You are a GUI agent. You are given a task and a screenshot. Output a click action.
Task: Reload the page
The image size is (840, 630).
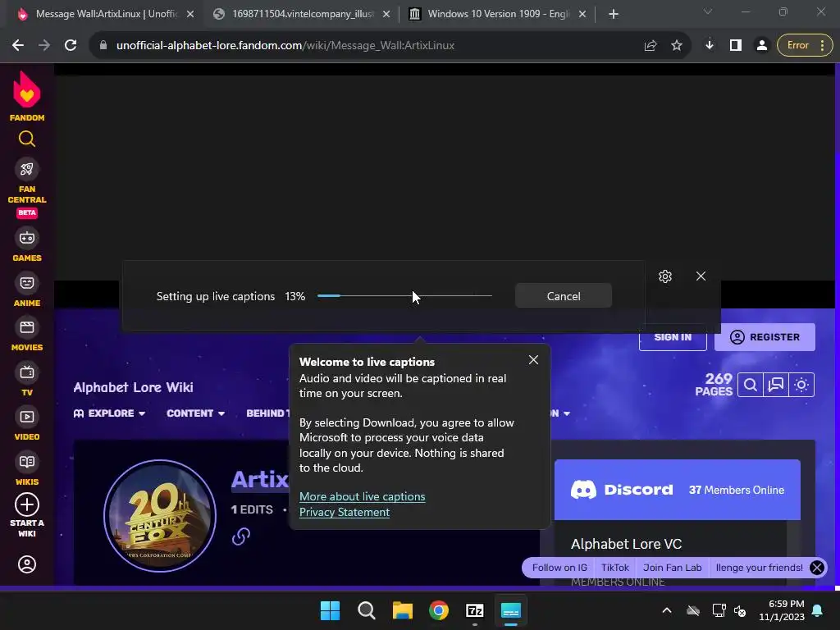tap(71, 46)
